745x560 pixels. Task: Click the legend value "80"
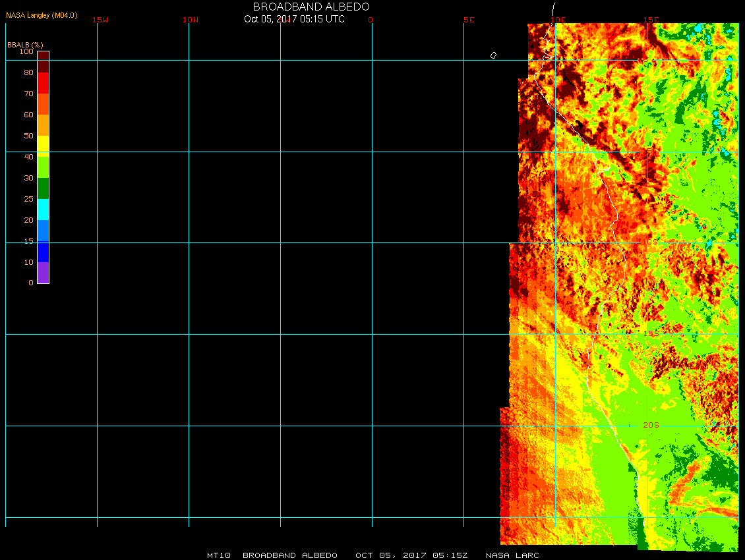click(29, 72)
